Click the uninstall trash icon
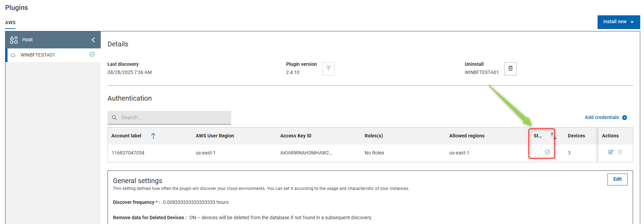Image resolution: width=644 pixels, height=224 pixels. point(510,69)
